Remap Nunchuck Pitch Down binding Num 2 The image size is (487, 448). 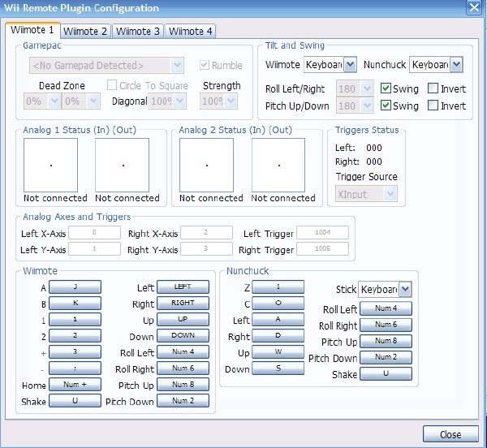[x=386, y=357]
